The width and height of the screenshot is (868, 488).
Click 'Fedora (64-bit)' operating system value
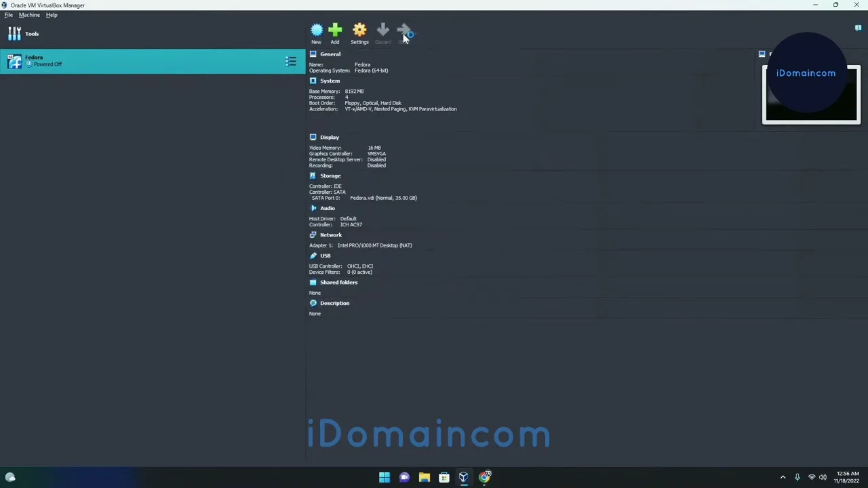pos(371,70)
